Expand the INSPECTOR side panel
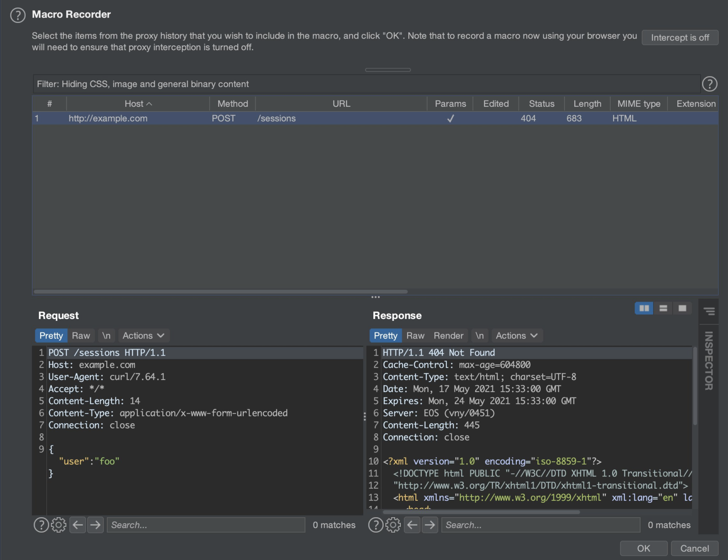The width and height of the screenshot is (728, 560). (709, 361)
